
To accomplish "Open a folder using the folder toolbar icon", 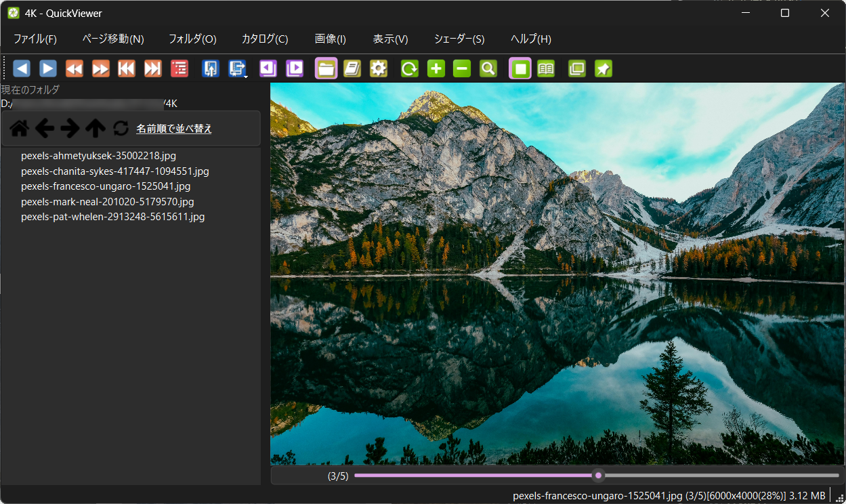I will [326, 68].
